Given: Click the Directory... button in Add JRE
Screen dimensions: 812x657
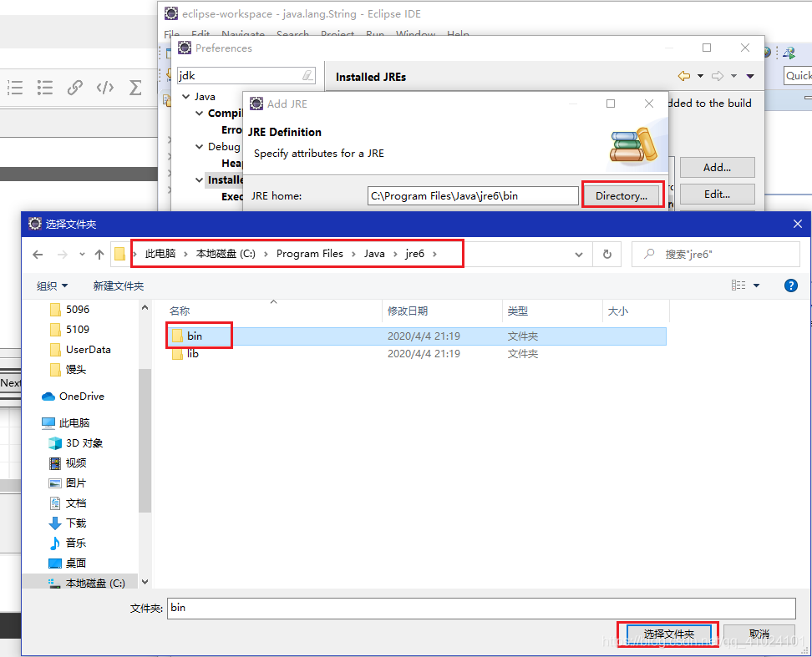Looking at the screenshot, I should point(622,196).
